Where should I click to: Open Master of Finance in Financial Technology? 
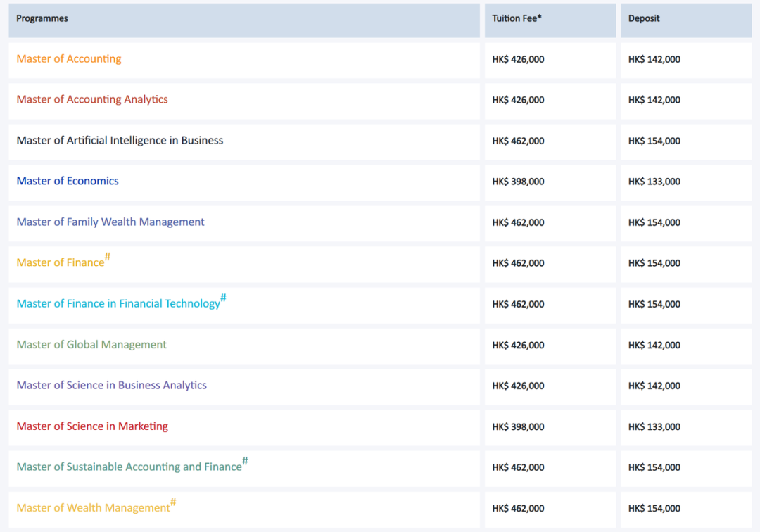tap(118, 304)
